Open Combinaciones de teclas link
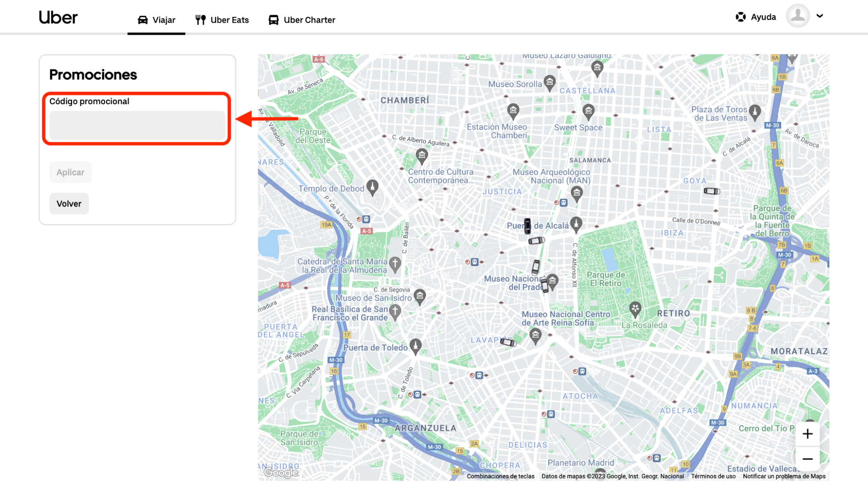This screenshot has height=493, width=868. (501, 476)
